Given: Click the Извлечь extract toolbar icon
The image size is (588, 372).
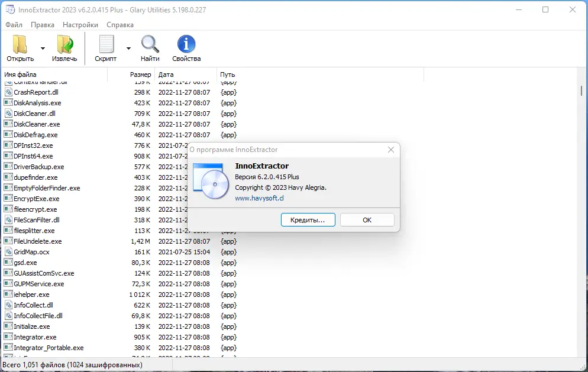Looking at the screenshot, I should click(x=65, y=44).
